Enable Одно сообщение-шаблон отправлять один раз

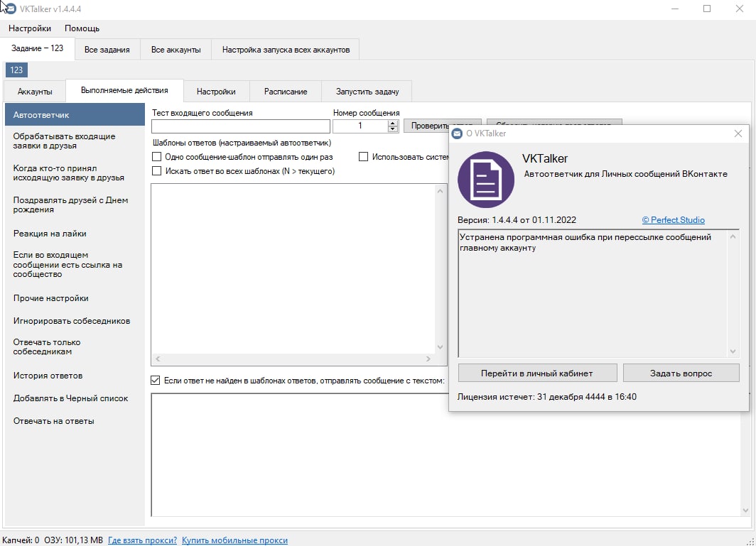[157, 157]
